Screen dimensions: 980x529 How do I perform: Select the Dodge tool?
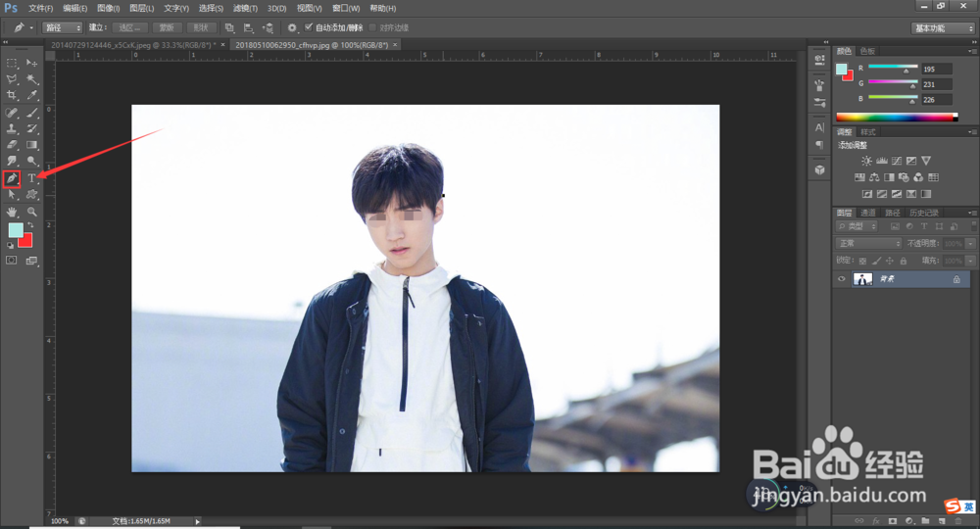[32, 161]
